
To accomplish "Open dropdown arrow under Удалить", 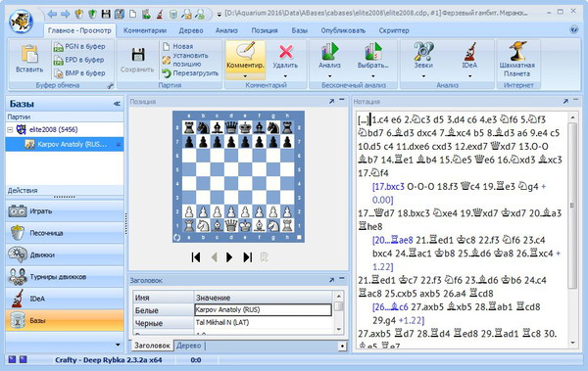I will pos(285,76).
